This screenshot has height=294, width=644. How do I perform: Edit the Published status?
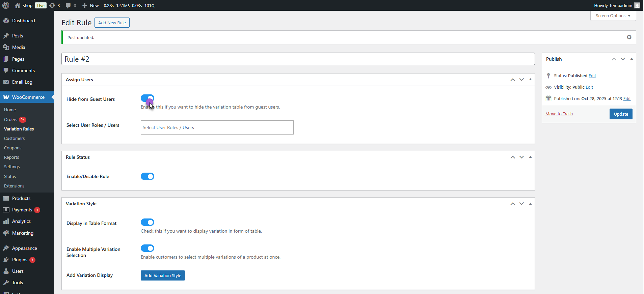(x=592, y=76)
